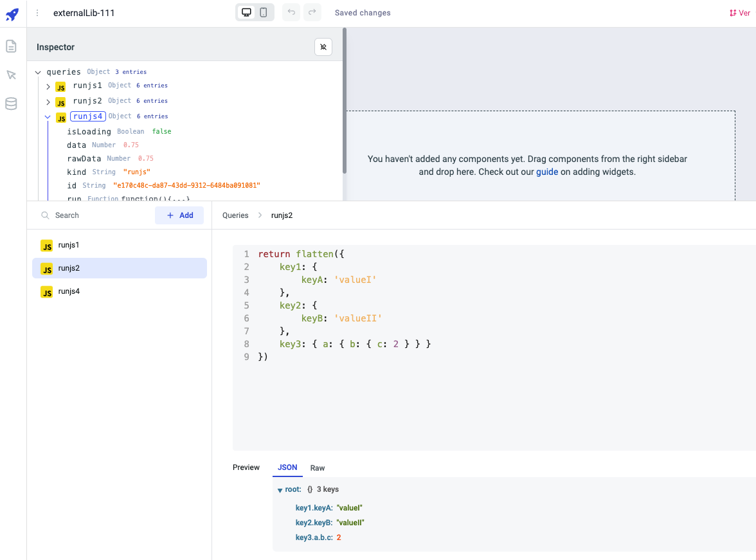The height and width of the screenshot is (560, 756).
Task: Click the redo arrow icon
Action: click(x=312, y=13)
